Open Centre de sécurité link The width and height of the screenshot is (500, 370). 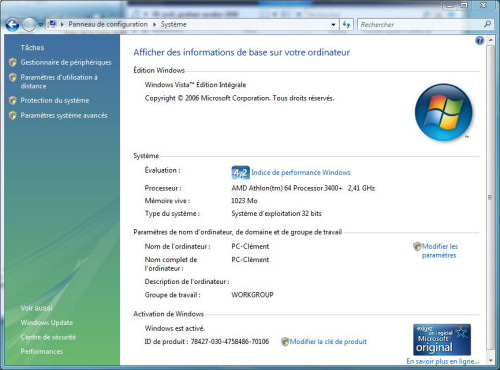coord(48,337)
